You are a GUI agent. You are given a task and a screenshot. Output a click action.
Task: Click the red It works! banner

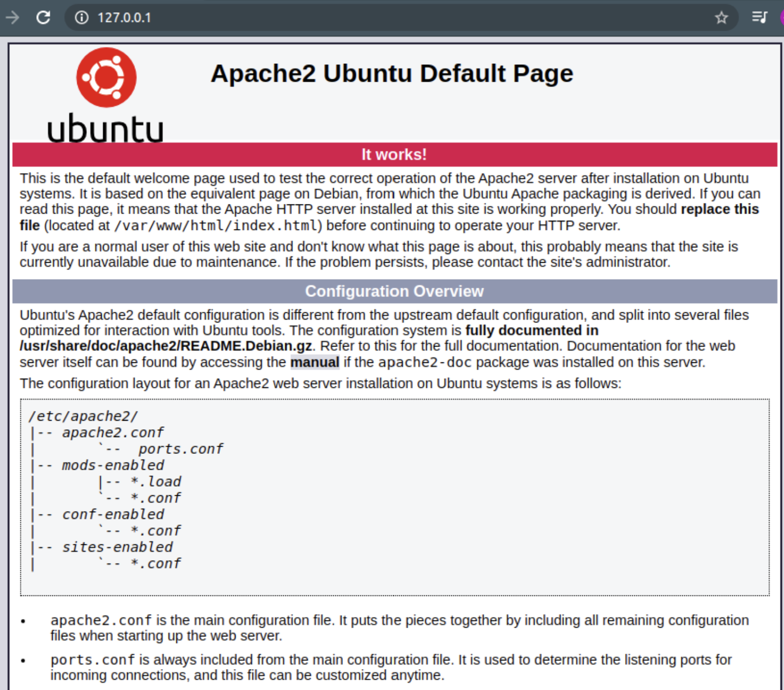click(x=395, y=154)
